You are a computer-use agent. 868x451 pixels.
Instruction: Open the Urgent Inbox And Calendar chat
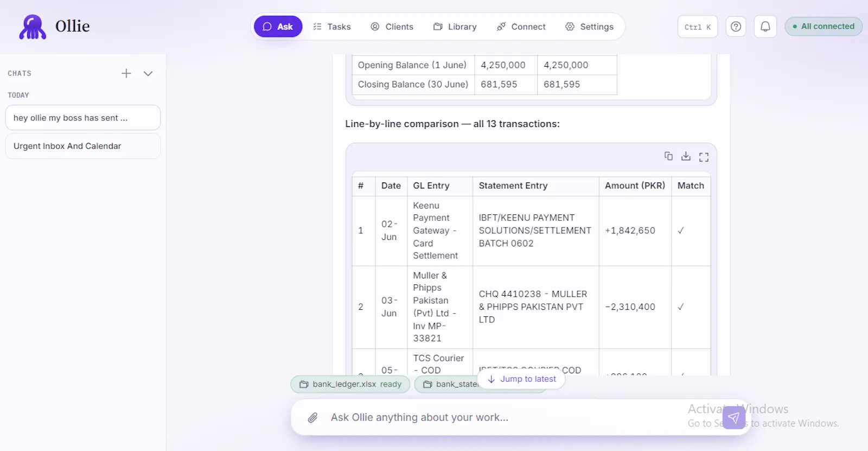click(83, 146)
